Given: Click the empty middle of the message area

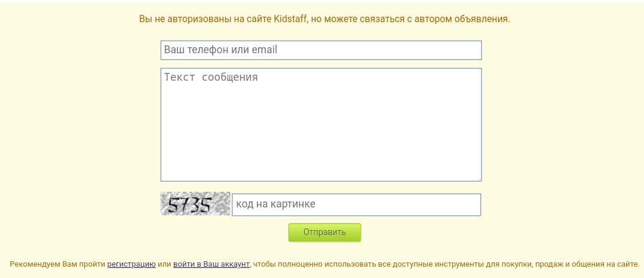Looking at the screenshot, I should [x=321, y=132].
